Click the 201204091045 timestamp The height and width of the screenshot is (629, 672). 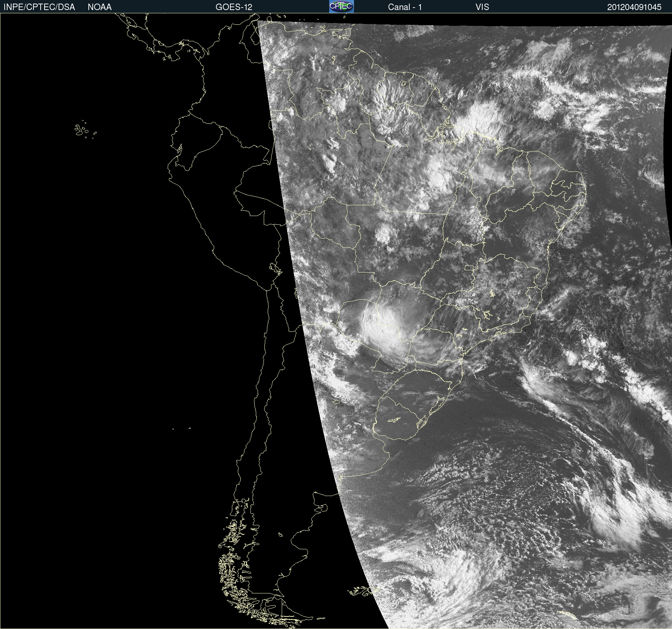634,7
